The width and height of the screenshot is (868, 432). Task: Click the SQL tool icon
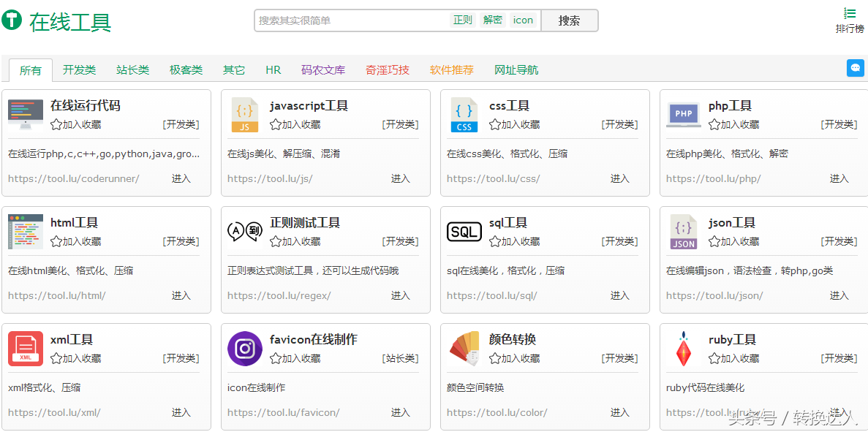point(464,232)
